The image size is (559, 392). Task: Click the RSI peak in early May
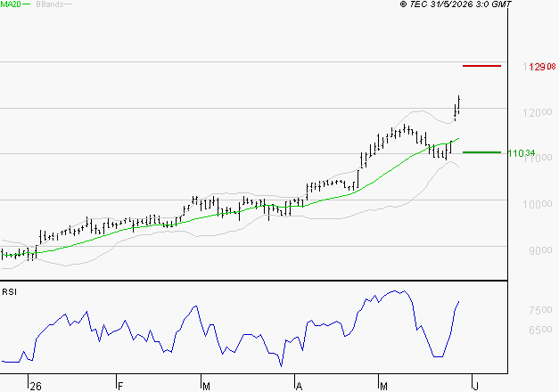395,291
